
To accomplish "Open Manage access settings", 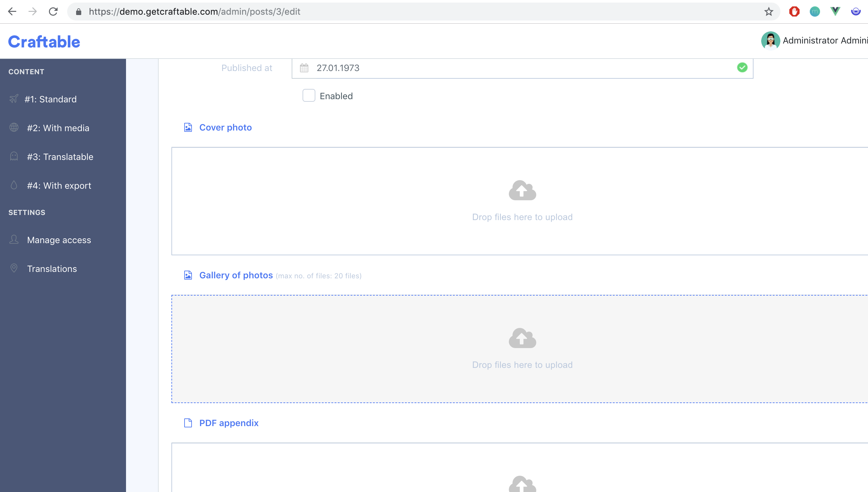I will tap(59, 240).
